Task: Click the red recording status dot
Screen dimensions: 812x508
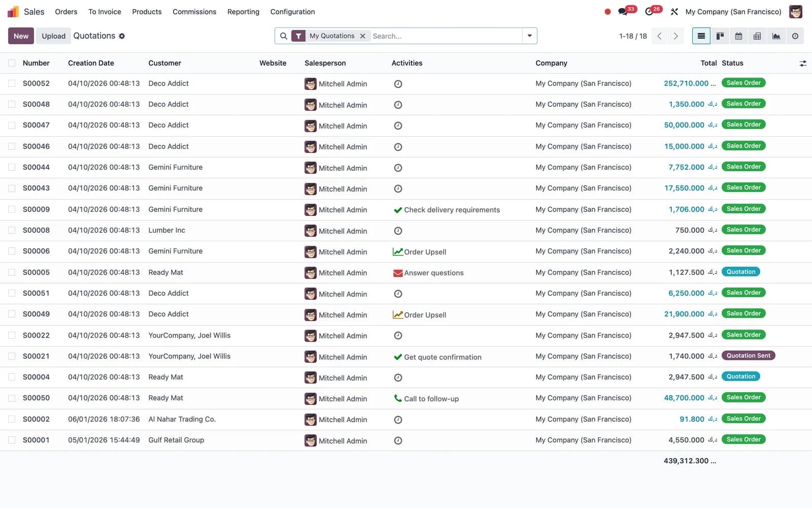Action: tap(607, 12)
